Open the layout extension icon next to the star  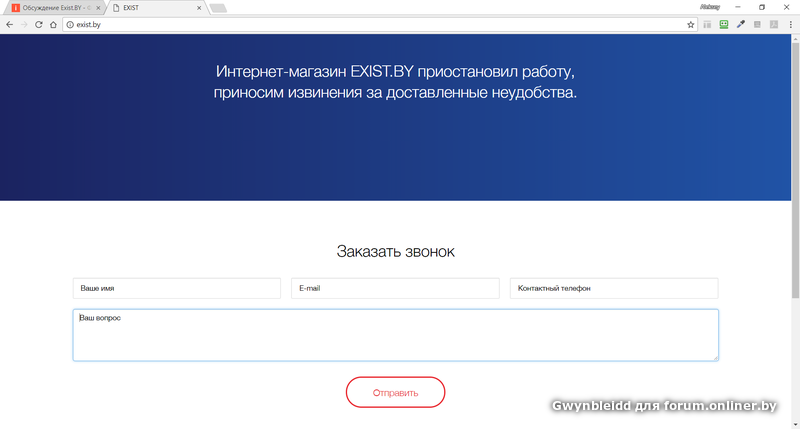[x=707, y=24]
